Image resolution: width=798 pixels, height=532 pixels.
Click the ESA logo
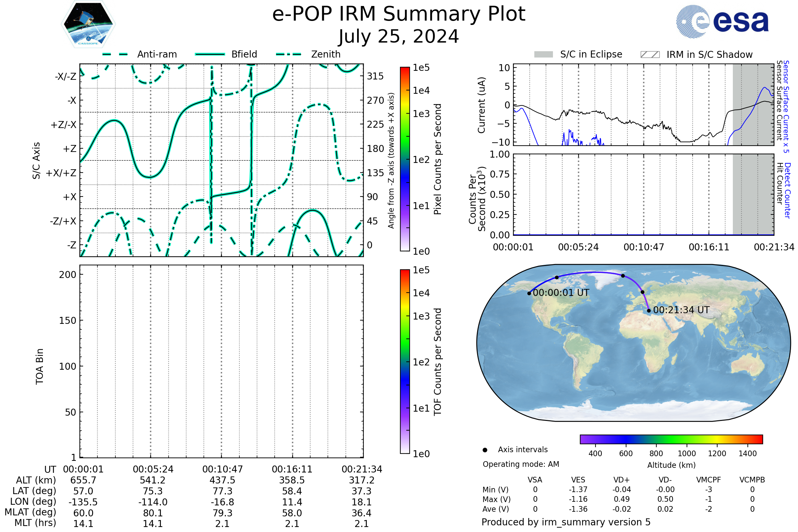[x=722, y=22]
